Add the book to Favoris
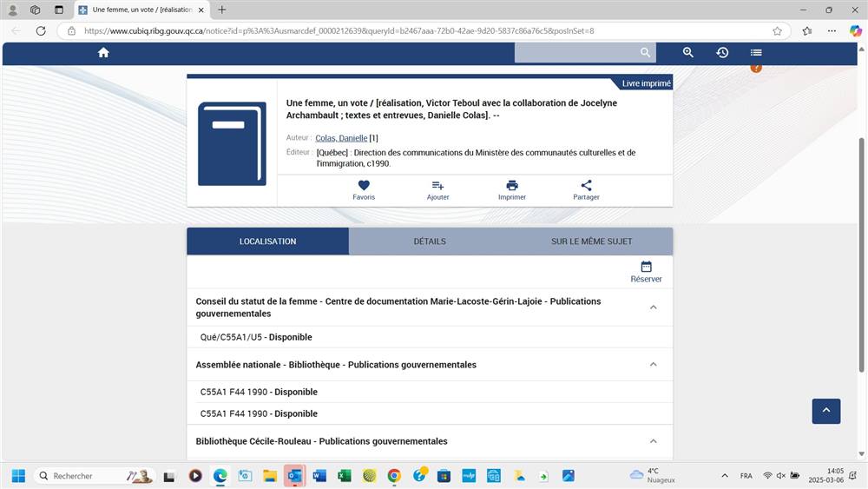The width and height of the screenshot is (868, 489). click(364, 189)
